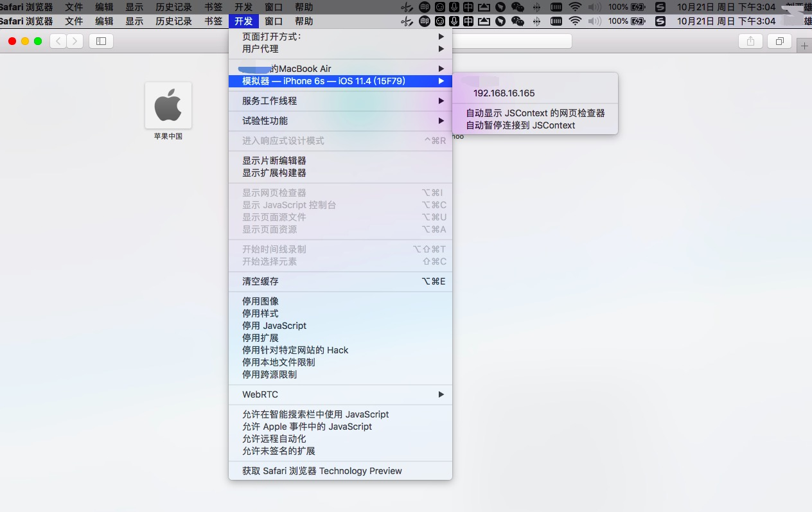812x512 pixels.
Task: Toggle 停用跨源限制 option
Action: tap(340, 375)
